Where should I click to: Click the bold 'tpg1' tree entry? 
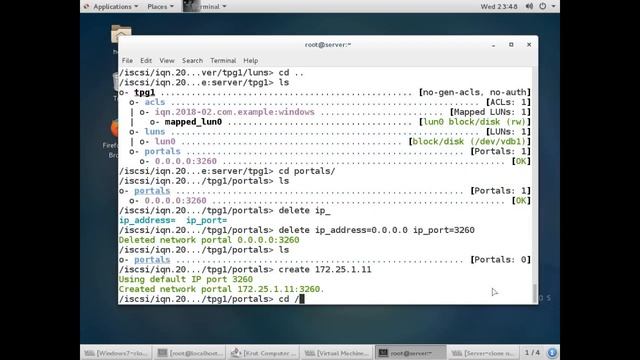click(144, 93)
